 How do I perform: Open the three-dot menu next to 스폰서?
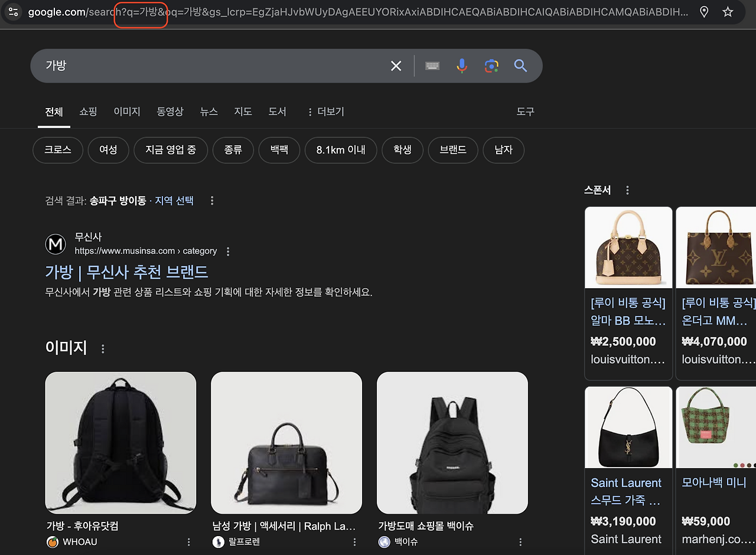pyautogui.click(x=627, y=190)
